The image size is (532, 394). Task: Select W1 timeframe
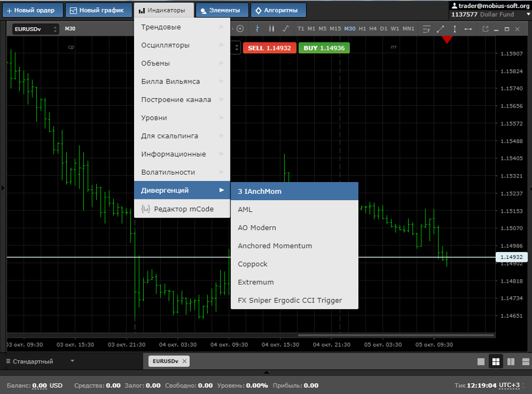point(394,29)
